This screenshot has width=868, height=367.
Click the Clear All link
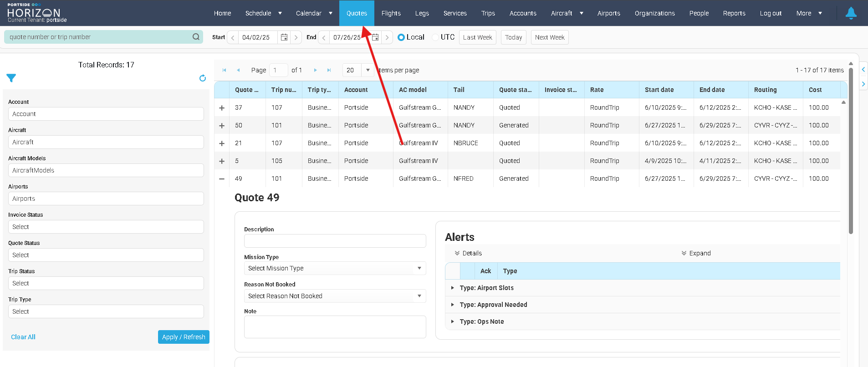23,337
